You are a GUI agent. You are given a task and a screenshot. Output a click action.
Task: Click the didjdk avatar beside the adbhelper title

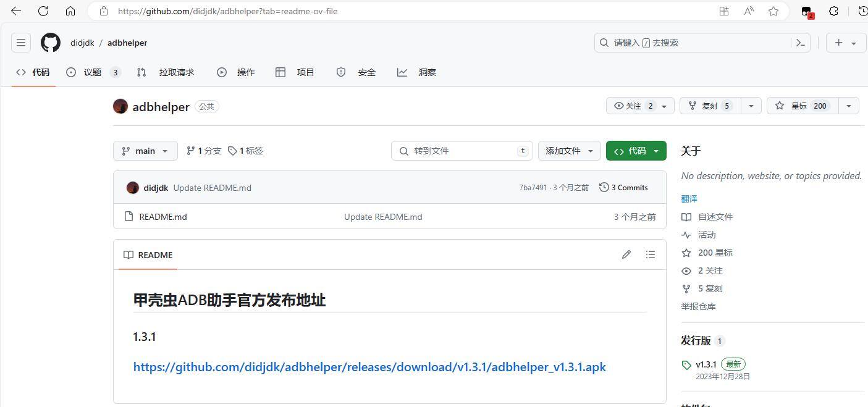120,106
